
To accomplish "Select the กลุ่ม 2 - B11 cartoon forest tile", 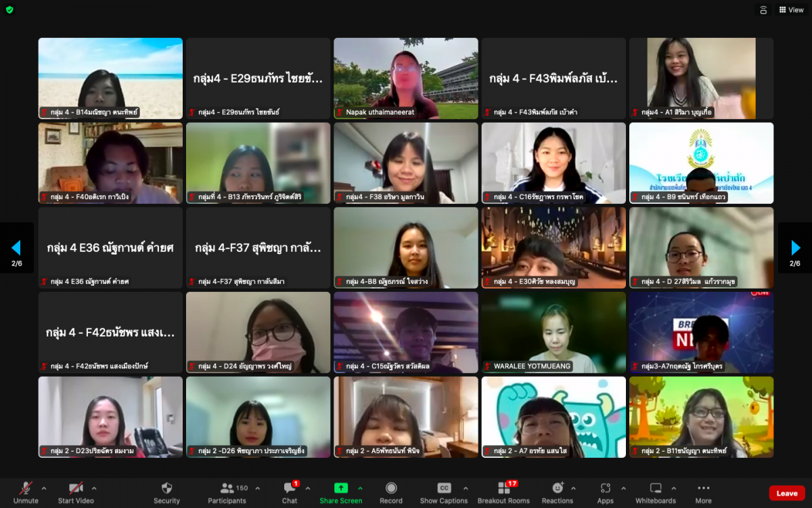I will (701, 417).
